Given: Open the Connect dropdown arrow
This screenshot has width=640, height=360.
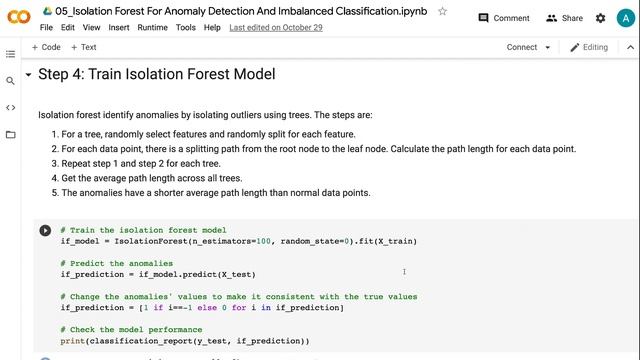Looking at the screenshot, I should coord(548,48).
